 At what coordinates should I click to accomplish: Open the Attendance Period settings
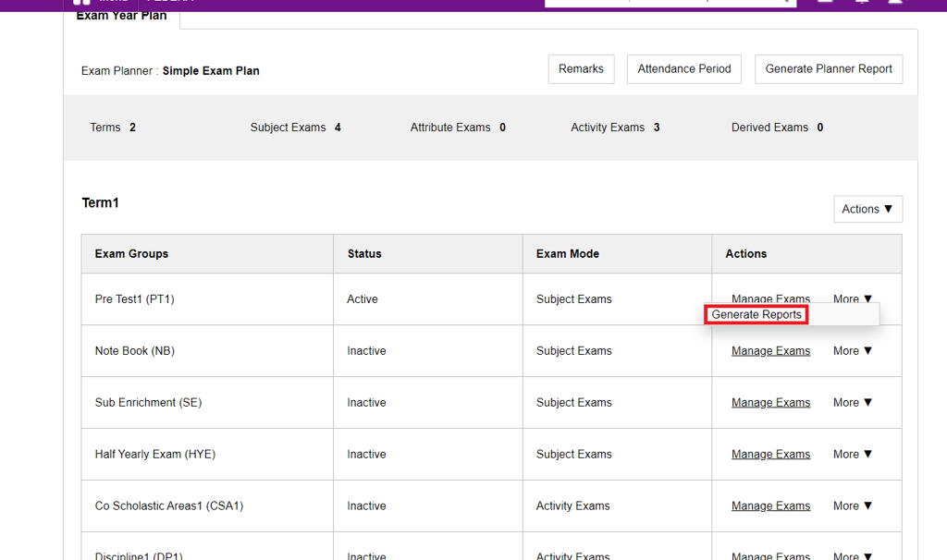pos(683,69)
